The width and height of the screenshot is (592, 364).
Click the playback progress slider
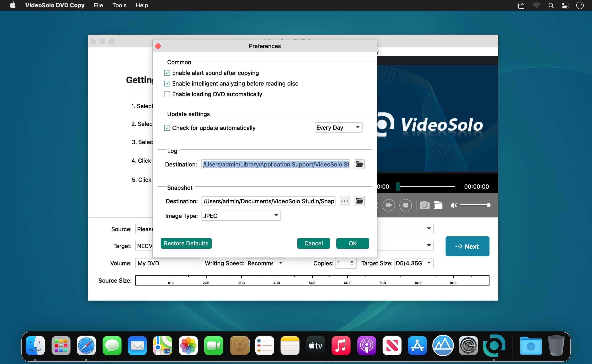click(x=426, y=187)
